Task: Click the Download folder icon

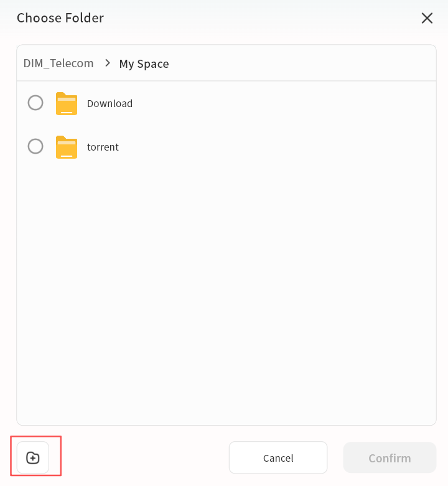Action: coord(67,103)
